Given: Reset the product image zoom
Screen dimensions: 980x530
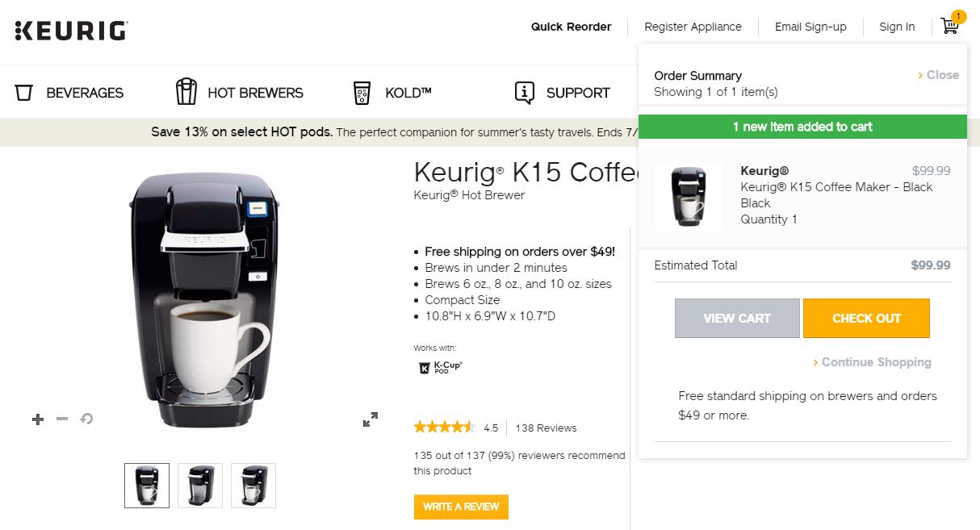Looking at the screenshot, I should click(x=86, y=419).
